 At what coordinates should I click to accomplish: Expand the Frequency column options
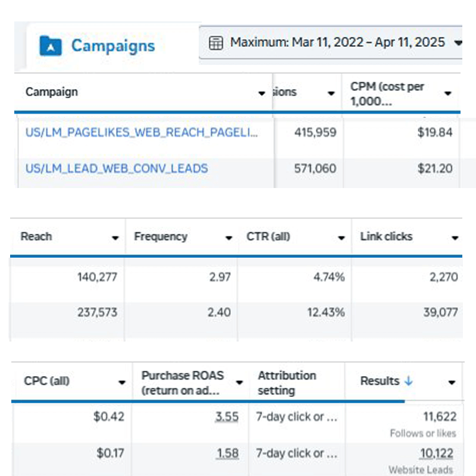228,237
